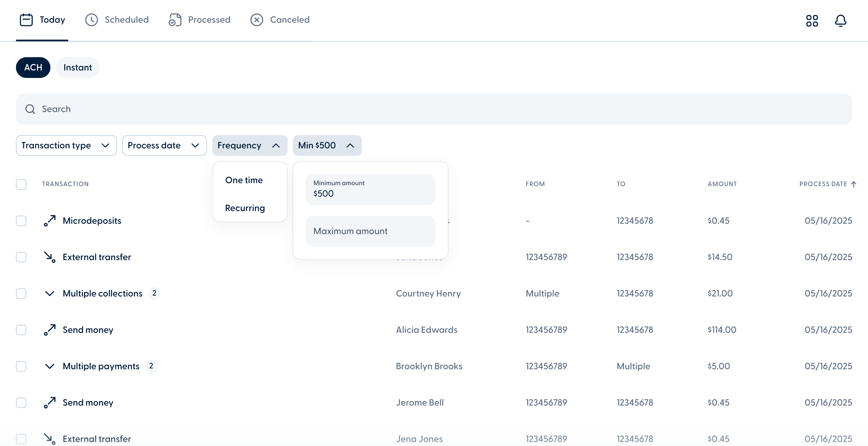Viewport: 868px width, 446px height.
Task: Expand the Multiple collections row
Action: (50, 293)
